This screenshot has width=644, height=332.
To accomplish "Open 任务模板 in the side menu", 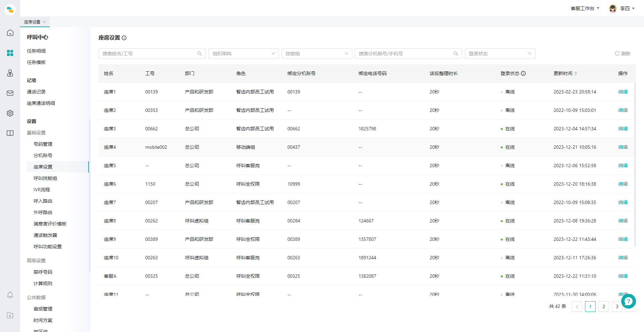I will (x=36, y=62).
